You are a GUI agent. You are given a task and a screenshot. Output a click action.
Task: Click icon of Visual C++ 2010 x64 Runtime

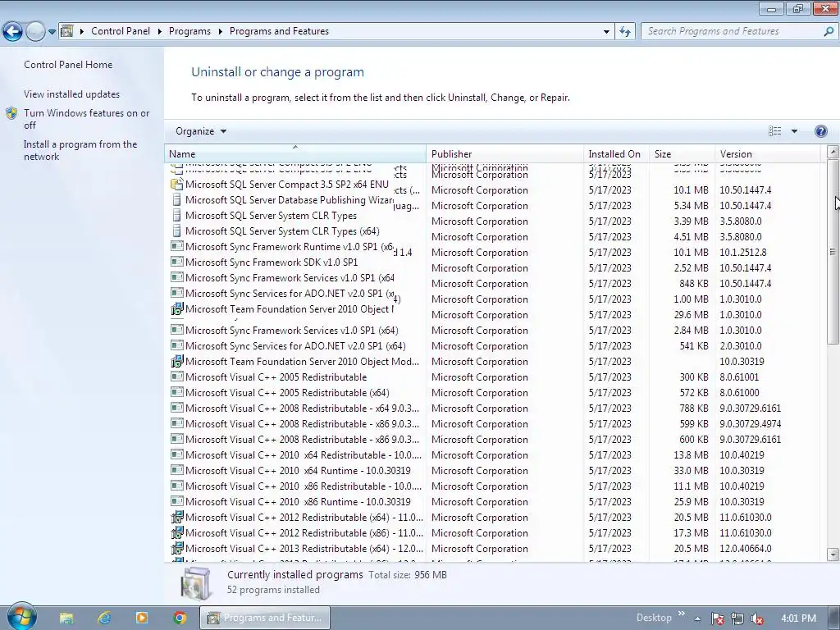(x=177, y=470)
